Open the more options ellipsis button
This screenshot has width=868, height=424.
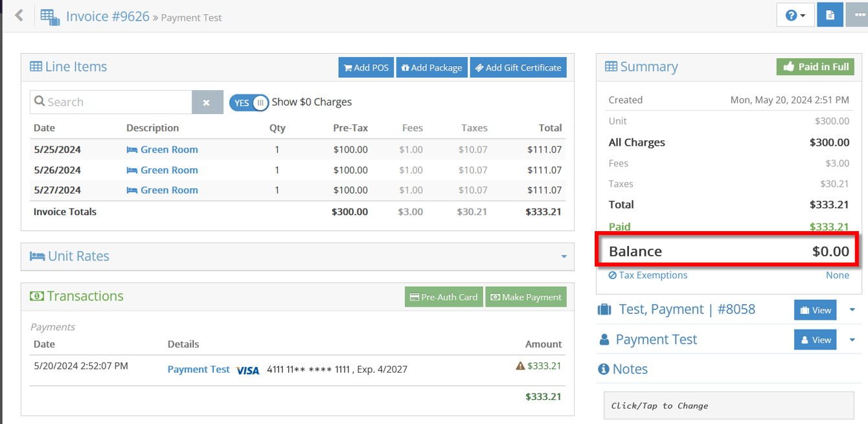coord(858,15)
